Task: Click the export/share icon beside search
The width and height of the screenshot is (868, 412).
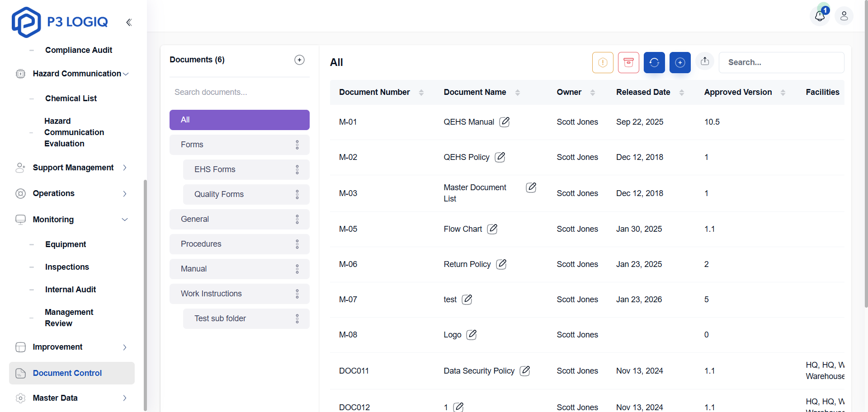Action: [705, 61]
